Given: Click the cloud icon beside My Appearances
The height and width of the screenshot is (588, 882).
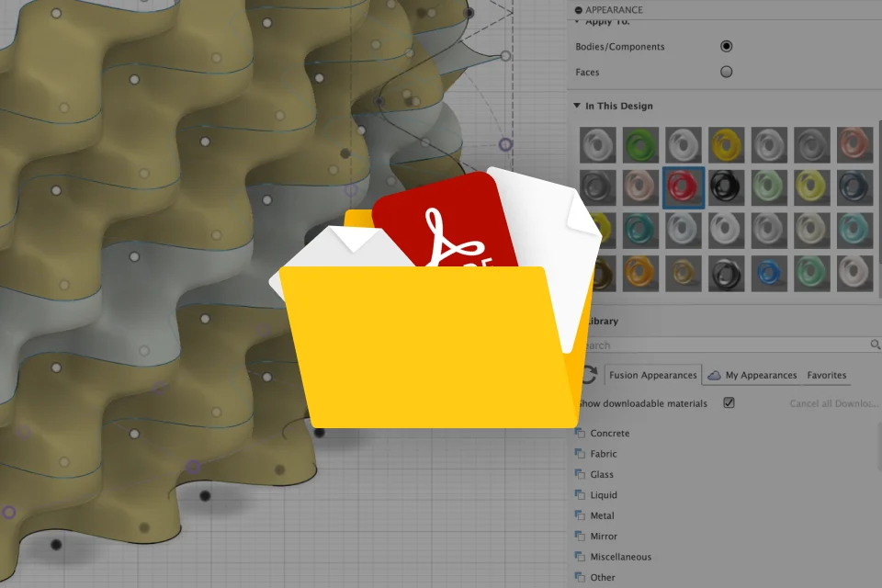Looking at the screenshot, I should coord(714,375).
